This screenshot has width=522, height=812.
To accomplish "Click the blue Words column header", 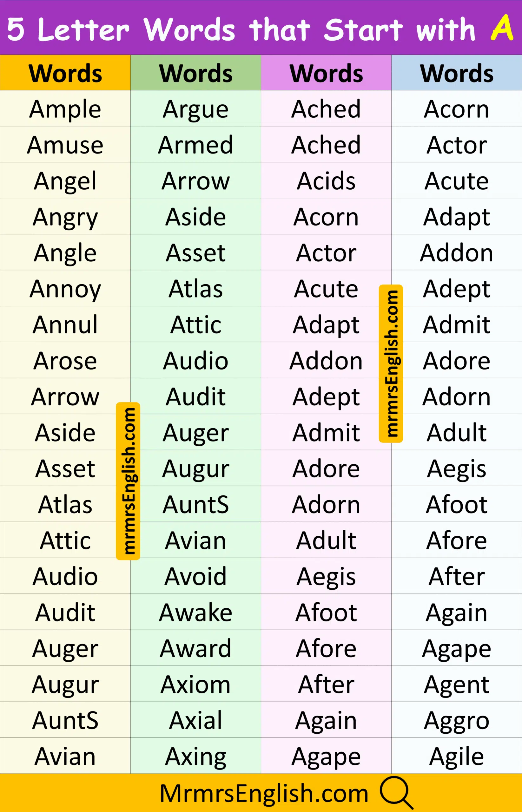I will point(457,73).
